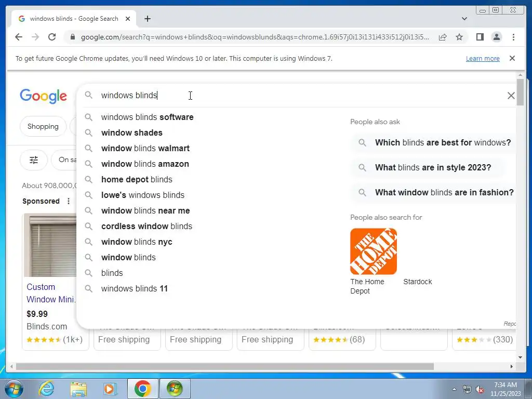Click the horizontal scrollbar right arrow
This screenshot has width=532, height=399.
512,366
